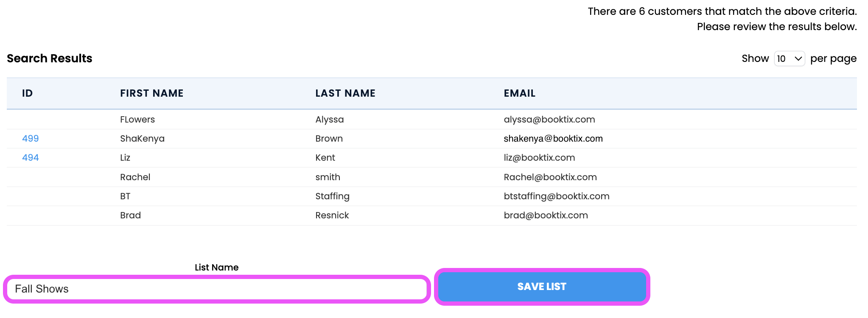Viewport: 868px width, 318px height.
Task: Click the First Name column header
Action: 151,93
